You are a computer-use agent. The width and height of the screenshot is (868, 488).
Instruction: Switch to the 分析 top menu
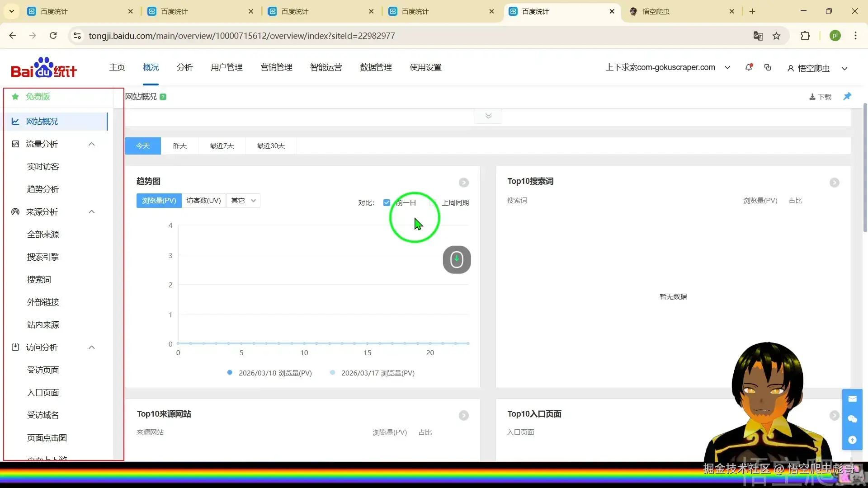pyautogui.click(x=184, y=67)
